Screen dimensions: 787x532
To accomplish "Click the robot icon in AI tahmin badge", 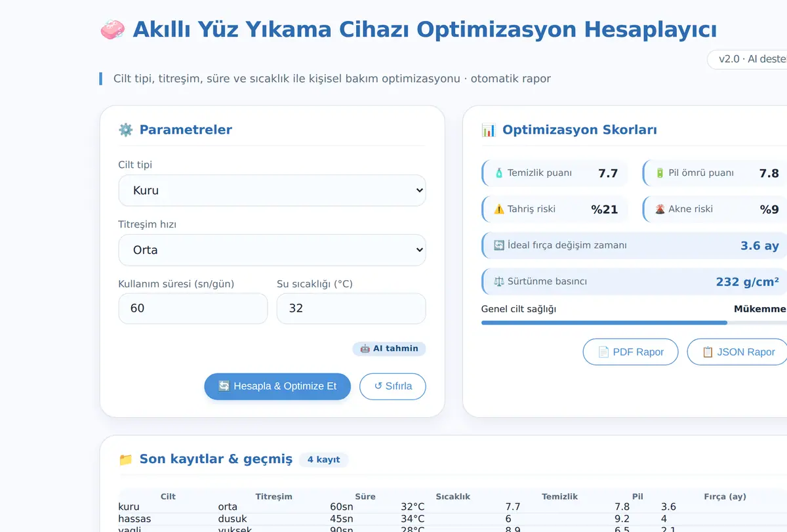I will click(x=365, y=348).
